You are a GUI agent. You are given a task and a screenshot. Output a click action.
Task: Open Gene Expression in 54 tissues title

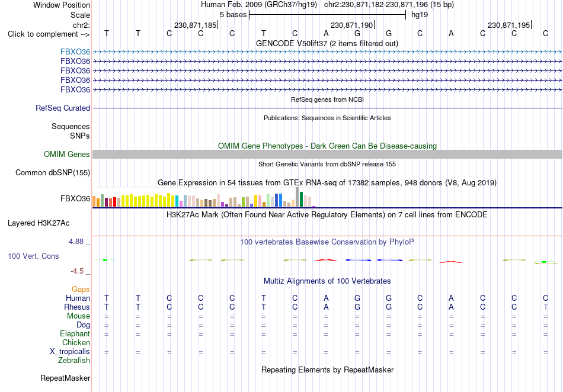327,182
